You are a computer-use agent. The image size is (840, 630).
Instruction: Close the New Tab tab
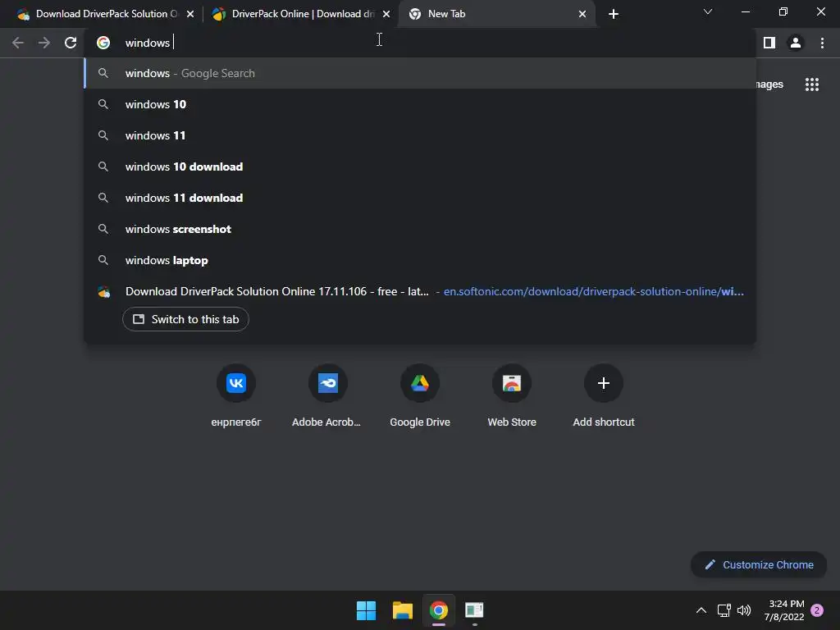coord(582,14)
